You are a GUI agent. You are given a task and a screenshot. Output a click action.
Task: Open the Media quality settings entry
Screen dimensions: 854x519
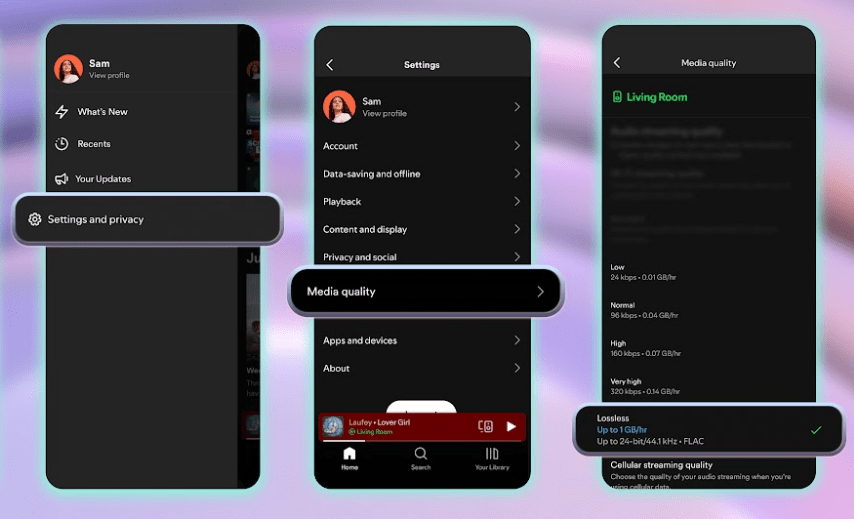[425, 292]
